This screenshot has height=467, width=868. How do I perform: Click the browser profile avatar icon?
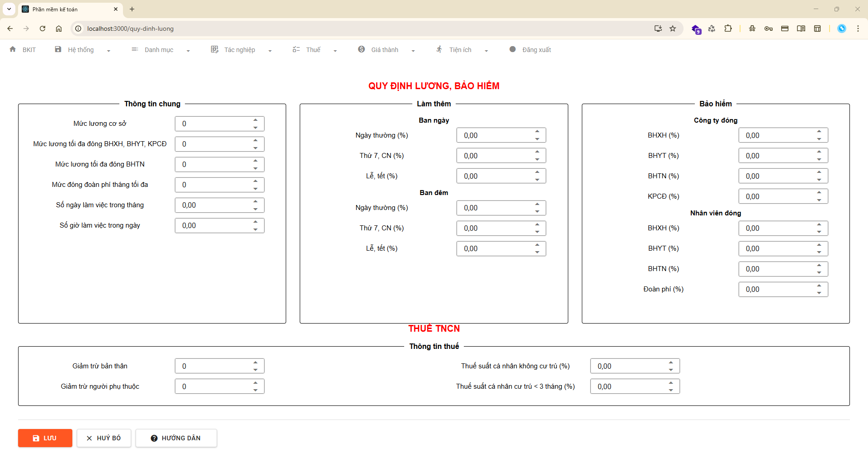(842, 29)
